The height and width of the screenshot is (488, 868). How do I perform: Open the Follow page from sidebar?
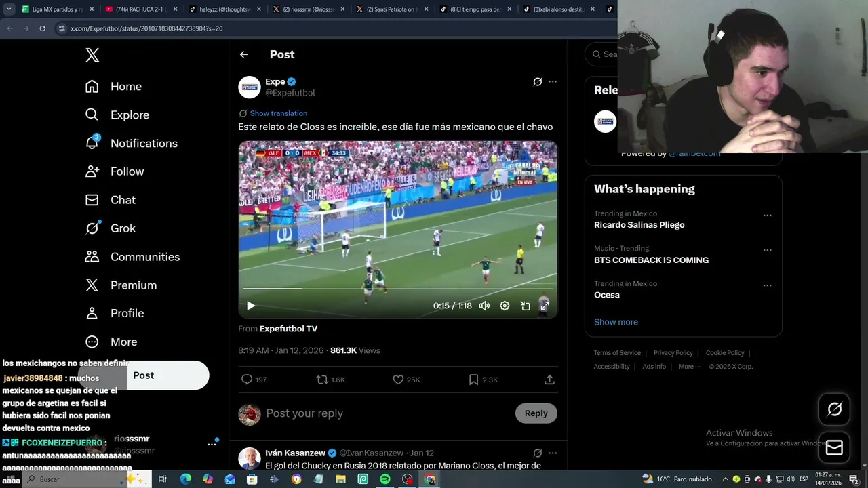114,171
